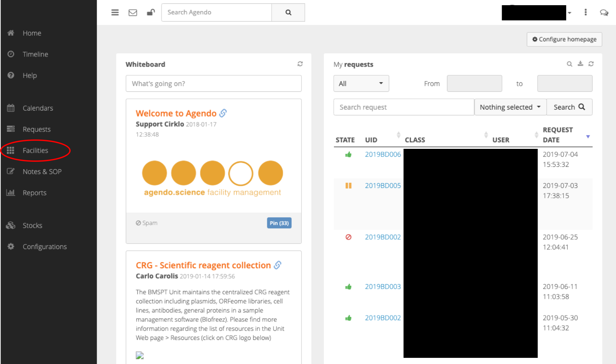Open Facilities in the sidebar
Viewport: 616px width, 364px height.
(x=35, y=150)
